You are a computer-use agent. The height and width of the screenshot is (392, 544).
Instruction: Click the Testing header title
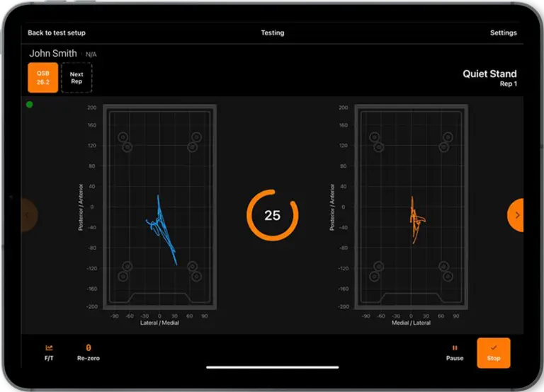coord(273,33)
